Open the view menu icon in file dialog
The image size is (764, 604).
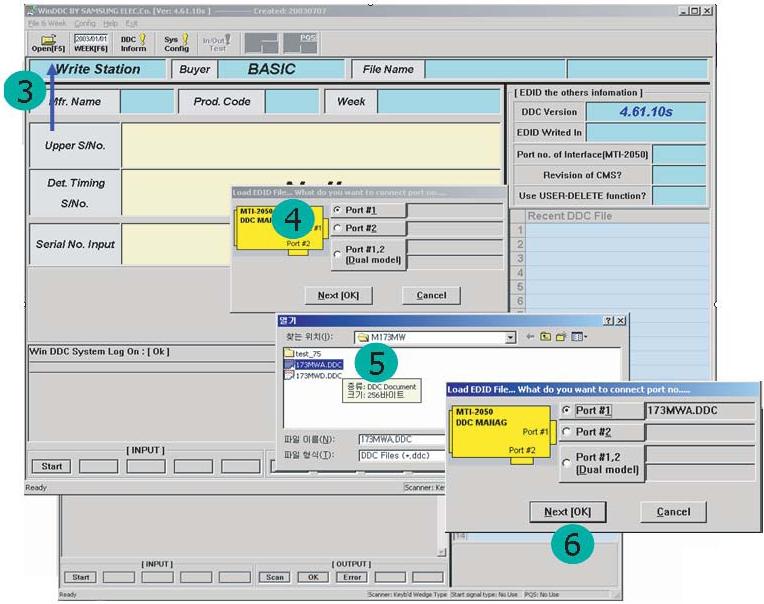578,337
